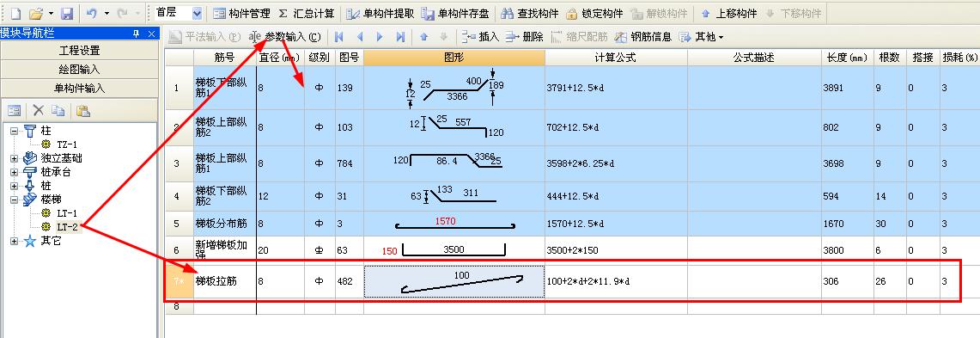Jump to last record arrow
Viewport: 980px width, 338px height.
(x=400, y=37)
